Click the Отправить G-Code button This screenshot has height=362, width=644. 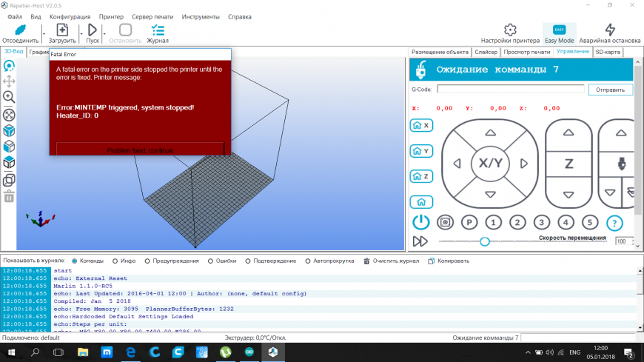(x=611, y=90)
